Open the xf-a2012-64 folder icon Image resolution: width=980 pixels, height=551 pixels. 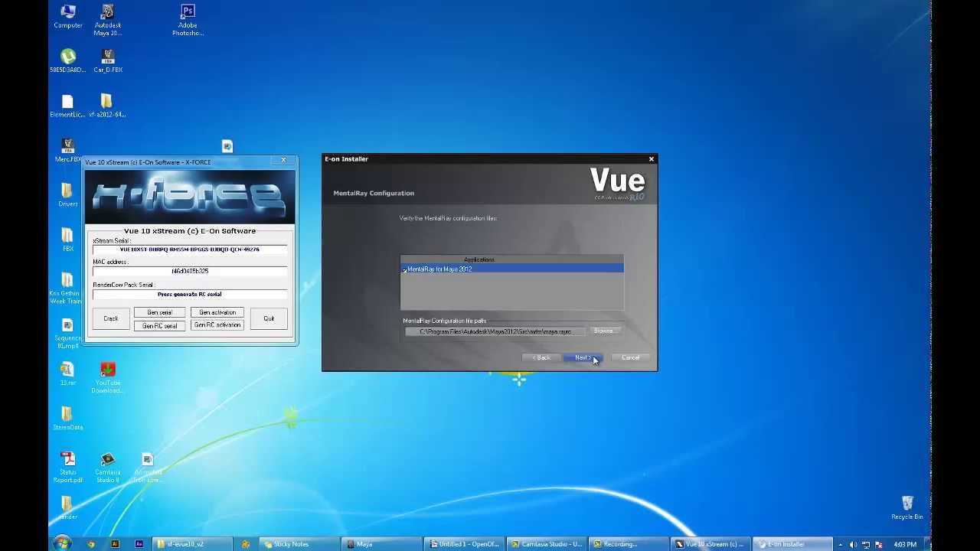pos(107,106)
